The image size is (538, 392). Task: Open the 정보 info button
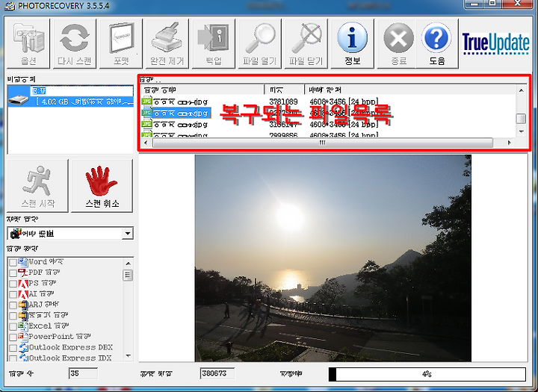(x=353, y=43)
